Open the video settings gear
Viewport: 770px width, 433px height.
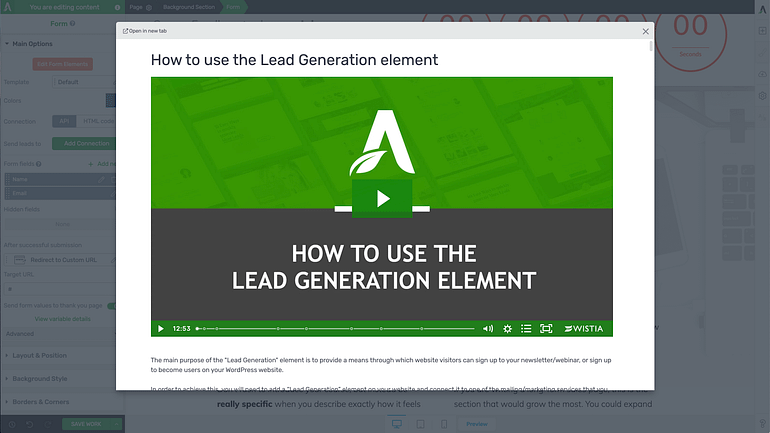507,328
